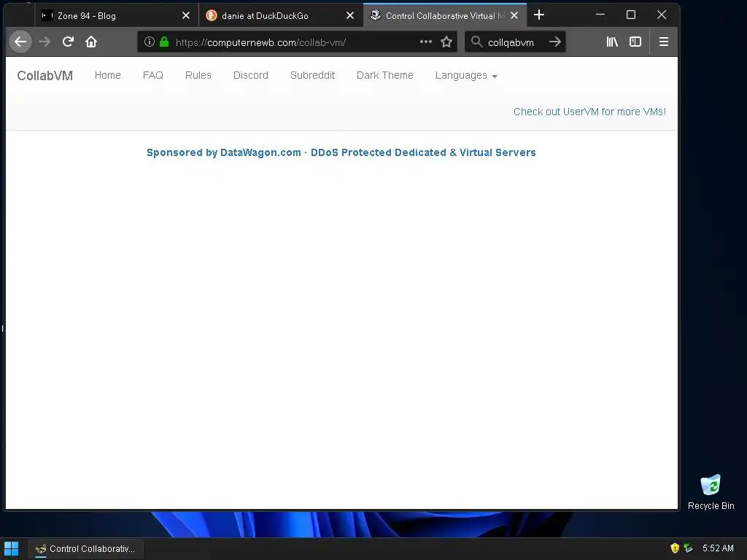Go back with the browser back arrow
This screenshot has width=747, height=560.
tap(20, 42)
